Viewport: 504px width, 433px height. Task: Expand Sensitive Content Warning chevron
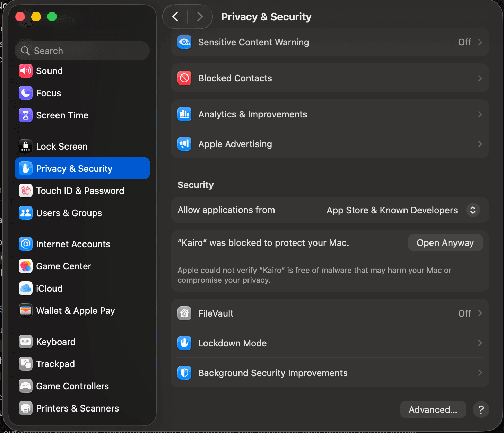pyautogui.click(x=480, y=42)
